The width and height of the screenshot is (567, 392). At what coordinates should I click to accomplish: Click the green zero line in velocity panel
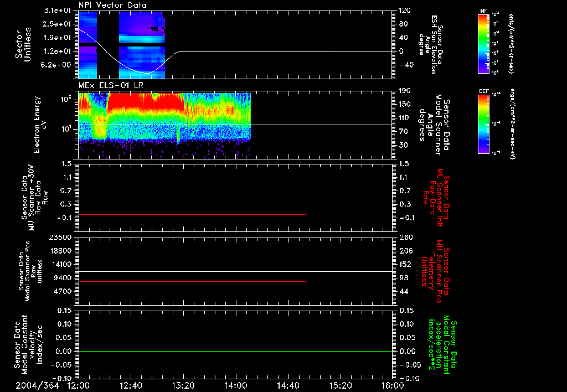[x=235, y=351]
